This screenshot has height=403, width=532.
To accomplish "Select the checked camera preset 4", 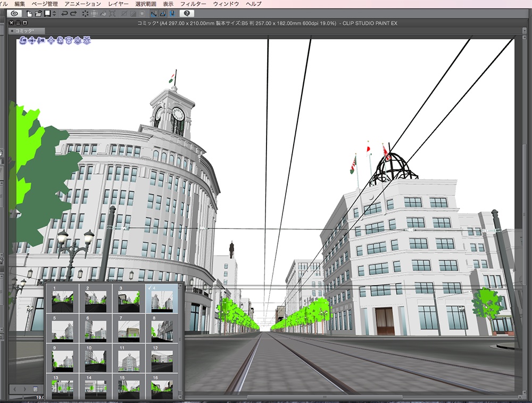I will 162,299.
